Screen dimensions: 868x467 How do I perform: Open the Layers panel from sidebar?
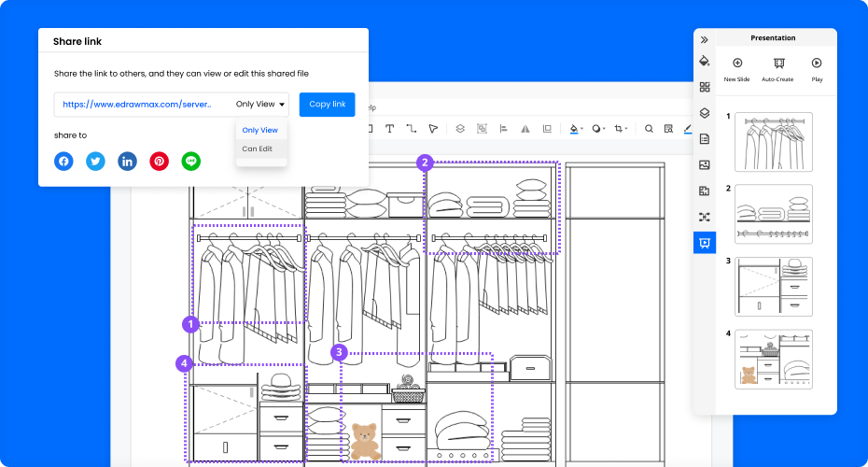[x=705, y=113]
